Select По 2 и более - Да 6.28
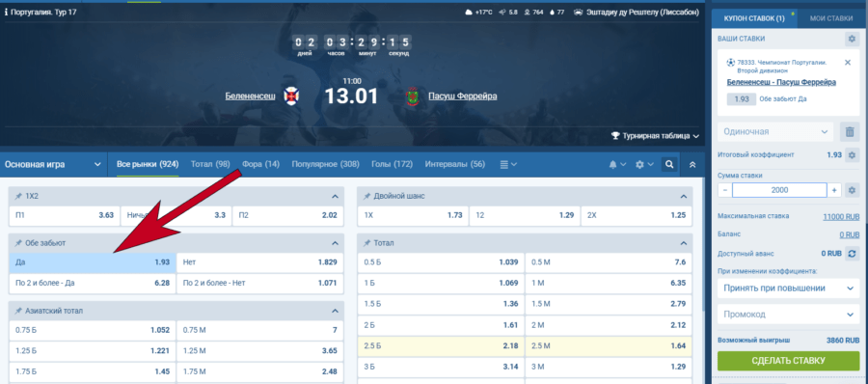868x384 pixels. point(93,283)
